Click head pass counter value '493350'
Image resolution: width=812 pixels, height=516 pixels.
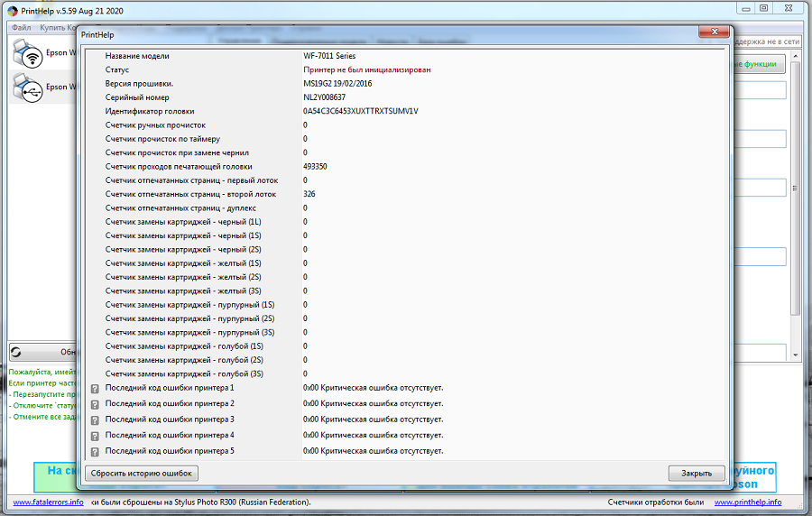[315, 167]
